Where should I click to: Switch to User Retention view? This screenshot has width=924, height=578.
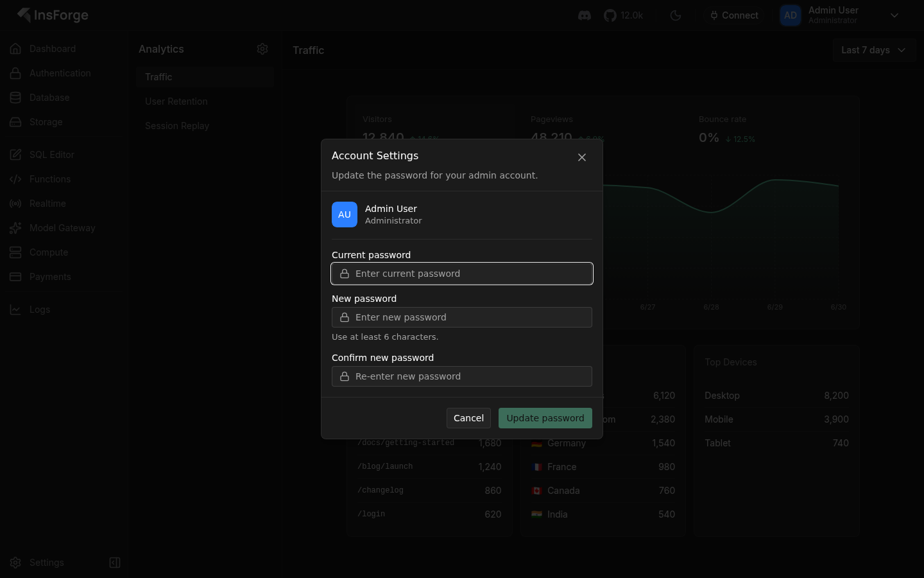pyautogui.click(x=205, y=101)
